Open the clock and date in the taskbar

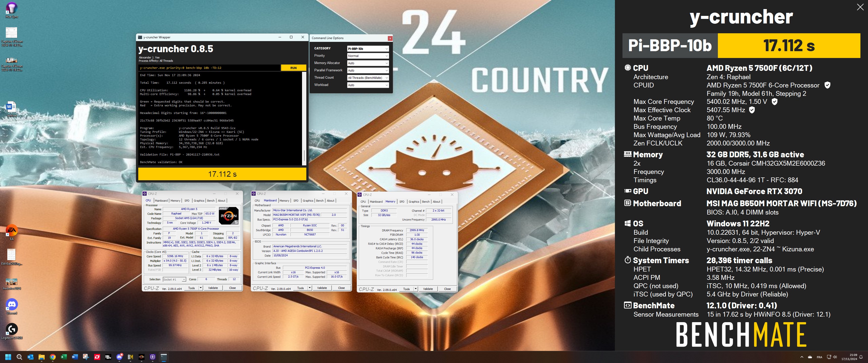click(x=849, y=357)
